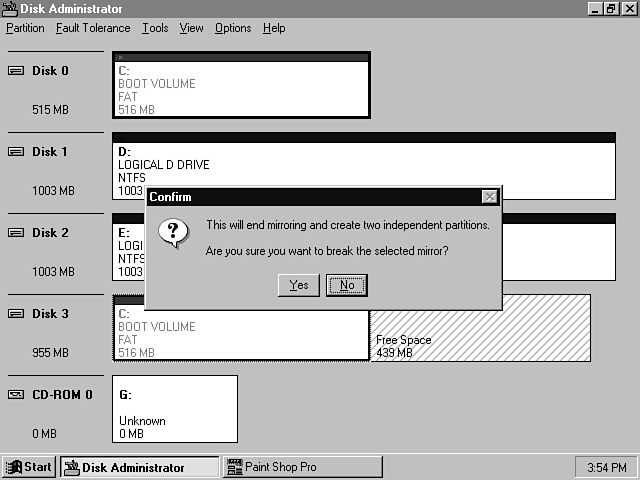The image size is (640, 480).
Task: Select the G: Unknown CD-ROM partition
Action: point(175,409)
